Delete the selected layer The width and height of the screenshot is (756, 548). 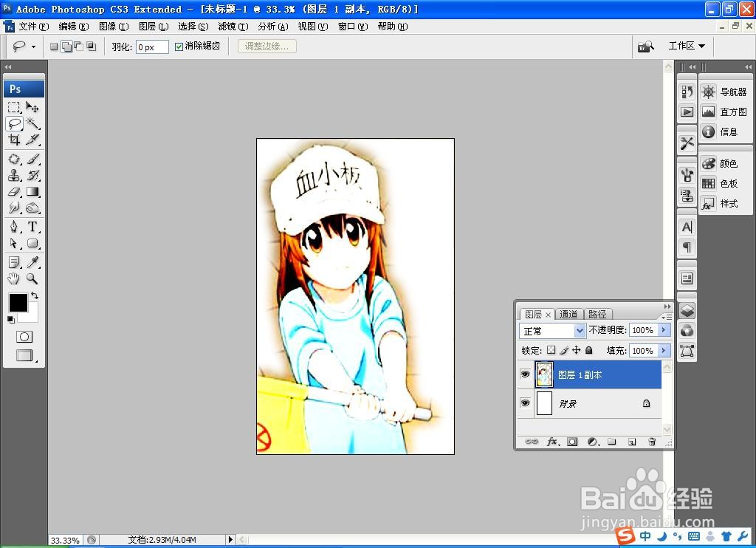pyautogui.click(x=652, y=442)
